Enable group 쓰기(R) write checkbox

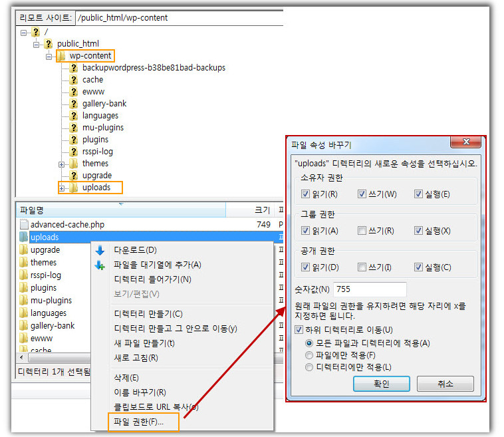coord(362,231)
